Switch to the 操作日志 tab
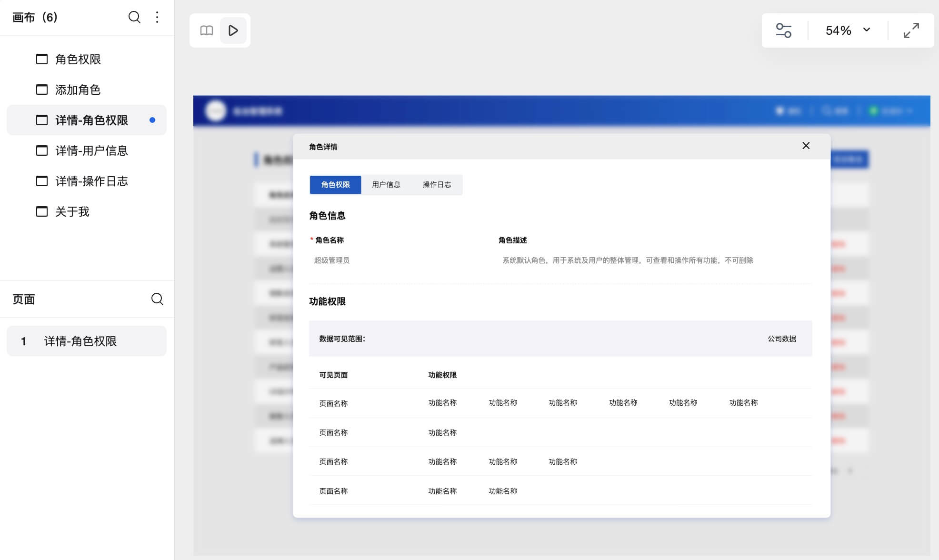 (x=436, y=185)
